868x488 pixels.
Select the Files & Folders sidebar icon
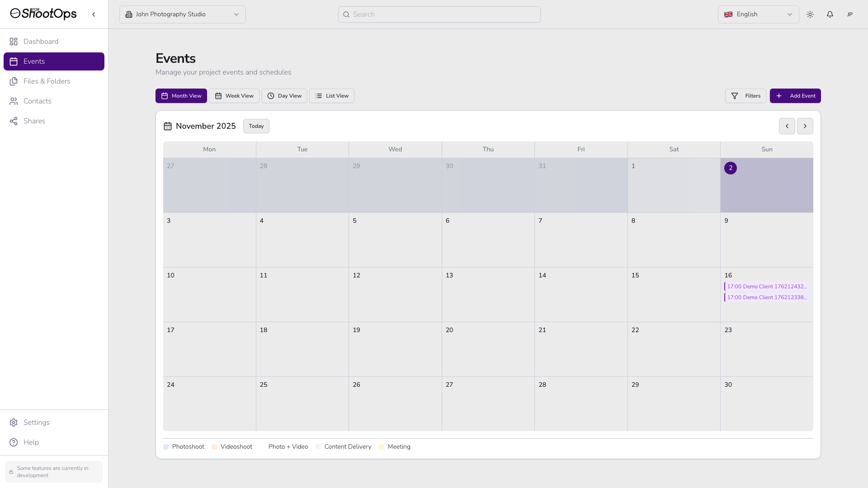[x=14, y=81]
